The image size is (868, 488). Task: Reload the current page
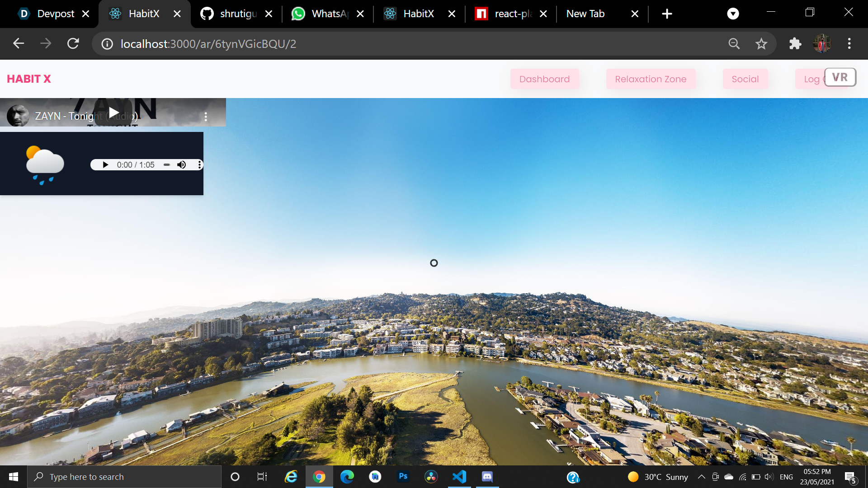pyautogui.click(x=73, y=44)
